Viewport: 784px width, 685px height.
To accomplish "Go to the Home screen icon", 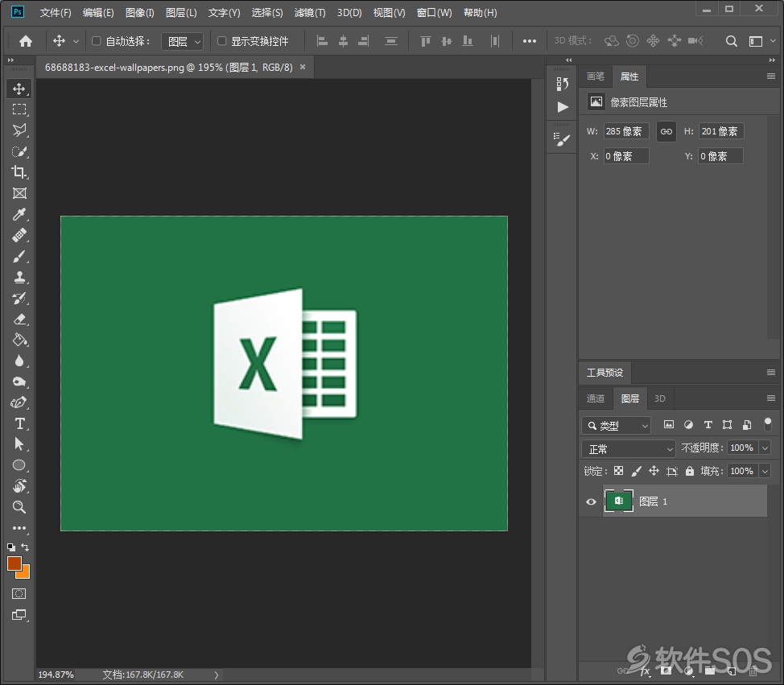I will 26,41.
